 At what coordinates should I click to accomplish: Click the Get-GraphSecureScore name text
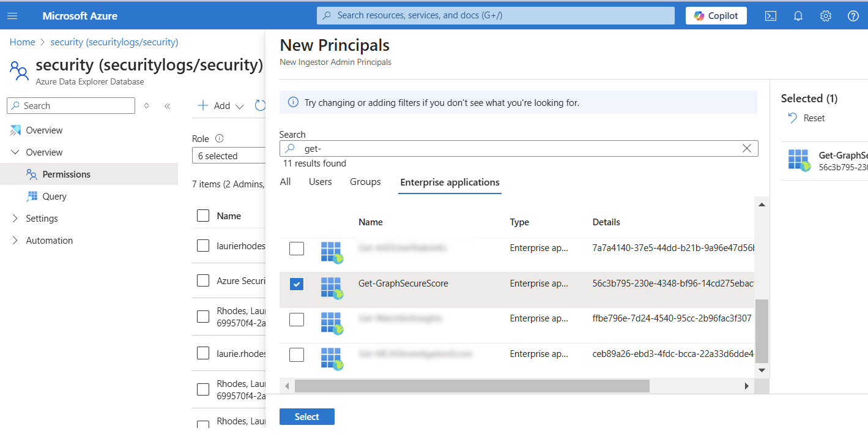pos(403,283)
